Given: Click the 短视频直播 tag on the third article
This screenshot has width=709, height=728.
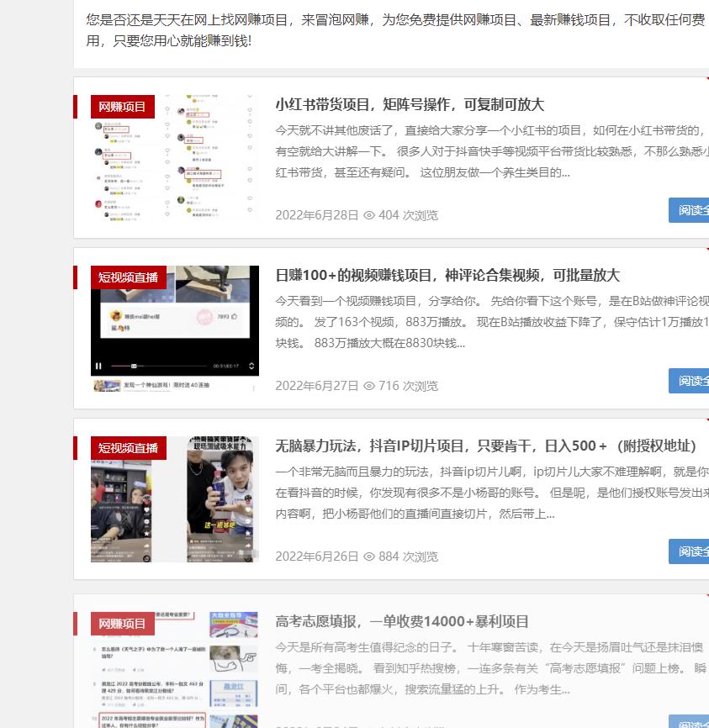Looking at the screenshot, I should point(129,448).
